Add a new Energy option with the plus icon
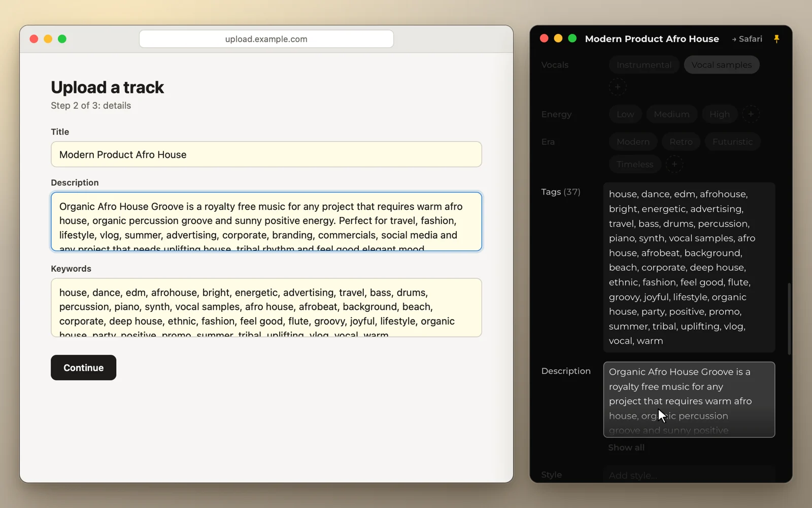 (751, 114)
